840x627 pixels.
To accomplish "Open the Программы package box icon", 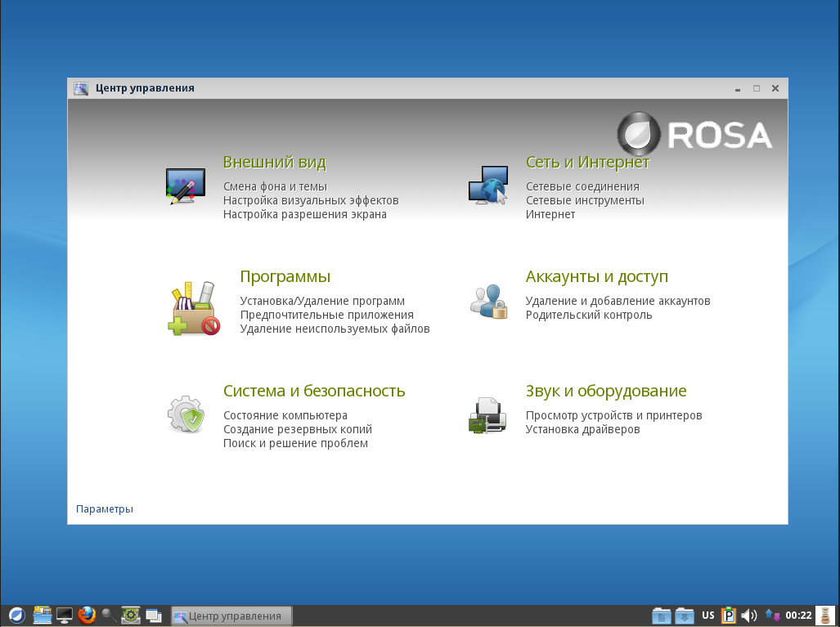I will 194,308.
